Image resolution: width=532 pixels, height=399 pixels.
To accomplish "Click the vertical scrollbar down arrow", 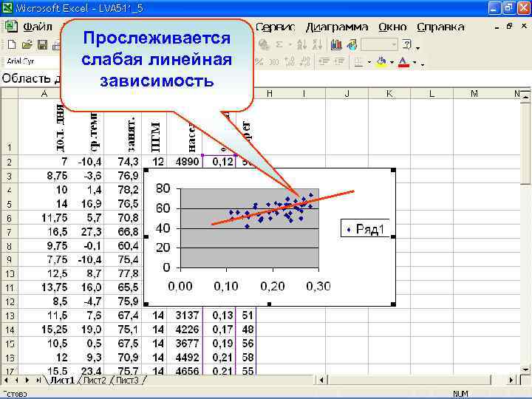I will point(525,369).
